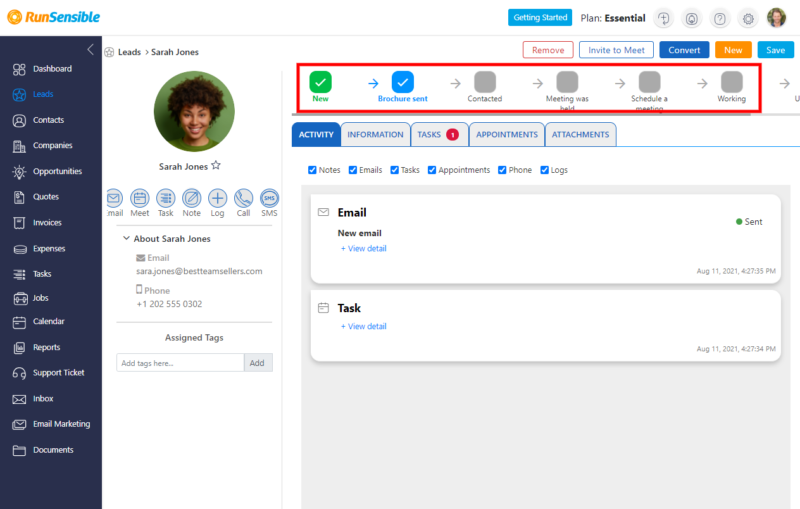Click the orange New button
The image size is (800, 509).
coord(733,50)
